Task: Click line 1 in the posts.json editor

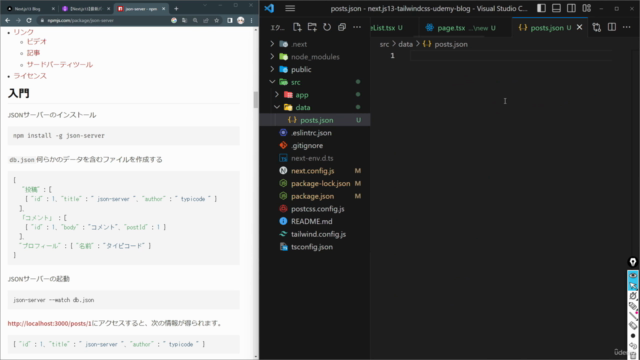Action: (x=510, y=56)
